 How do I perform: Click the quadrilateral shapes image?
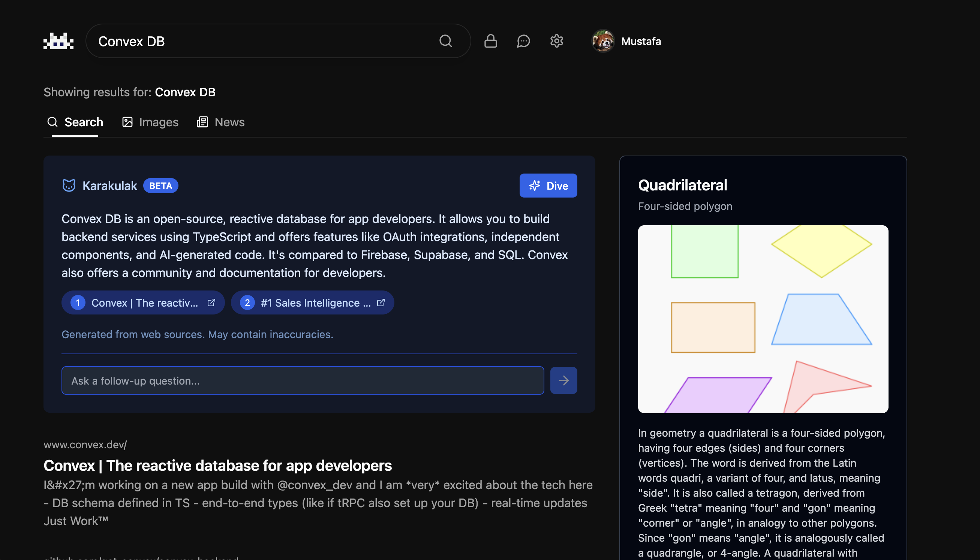763,319
